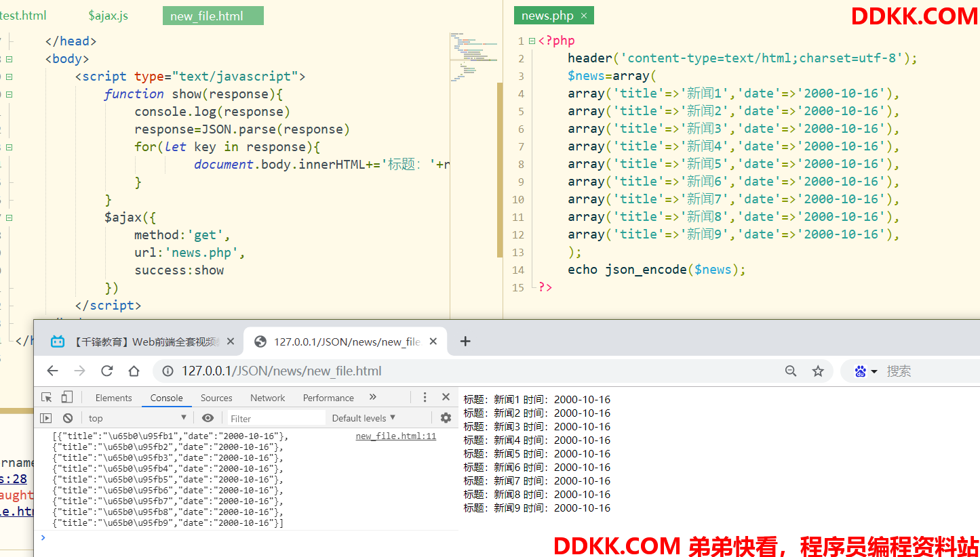
Task: Close the 127.0.0.1/JSON/news browser tab
Action: [x=433, y=342]
